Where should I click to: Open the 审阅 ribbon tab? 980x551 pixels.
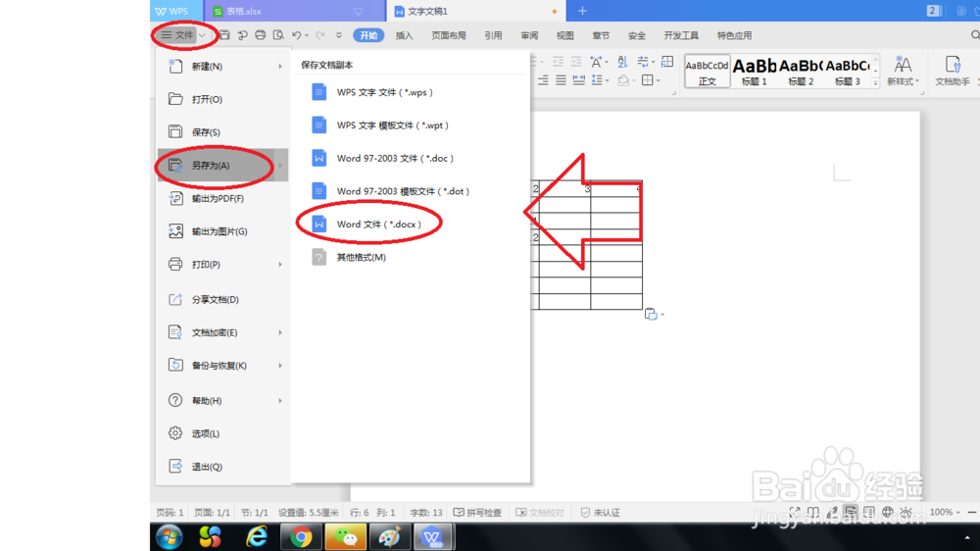tap(529, 35)
